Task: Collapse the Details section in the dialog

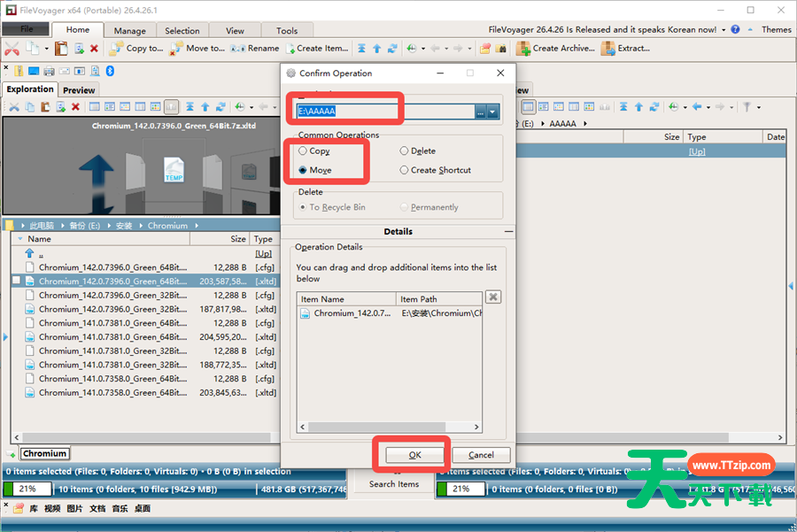Action: tap(508, 232)
